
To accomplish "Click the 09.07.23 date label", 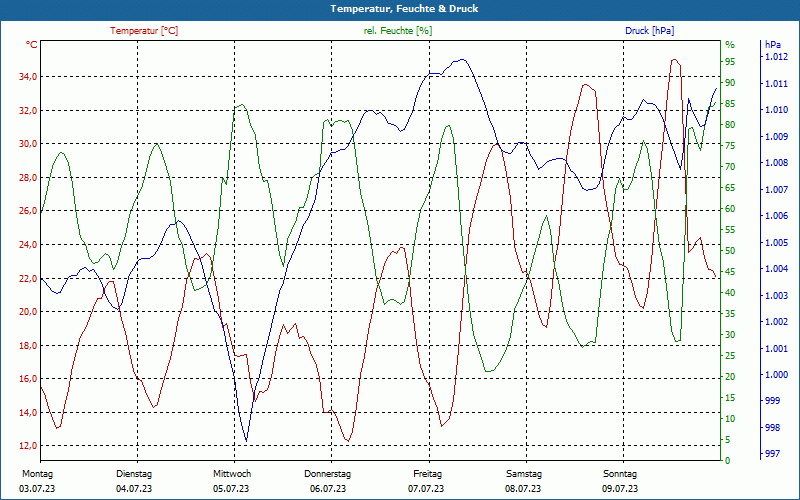I will (620, 489).
